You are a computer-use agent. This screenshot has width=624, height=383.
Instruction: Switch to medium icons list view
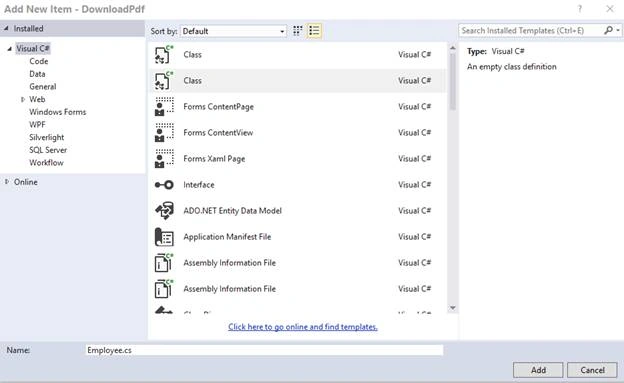click(314, 31)
